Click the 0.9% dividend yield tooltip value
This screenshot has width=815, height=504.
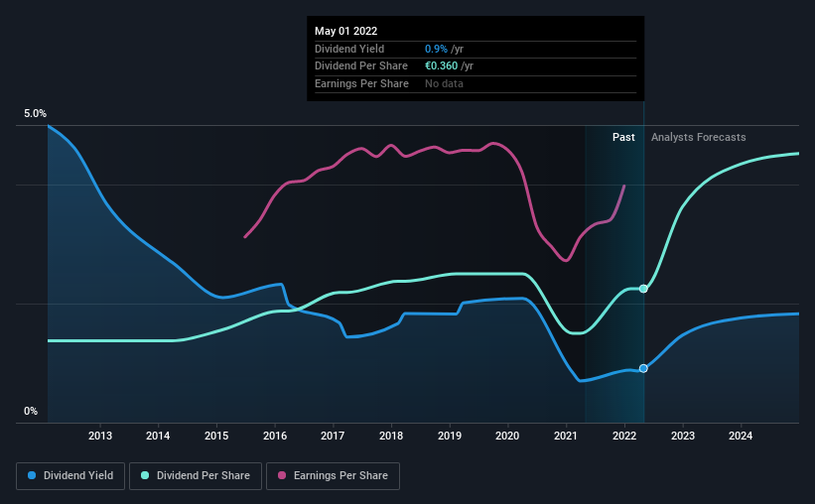pos(436,49)
